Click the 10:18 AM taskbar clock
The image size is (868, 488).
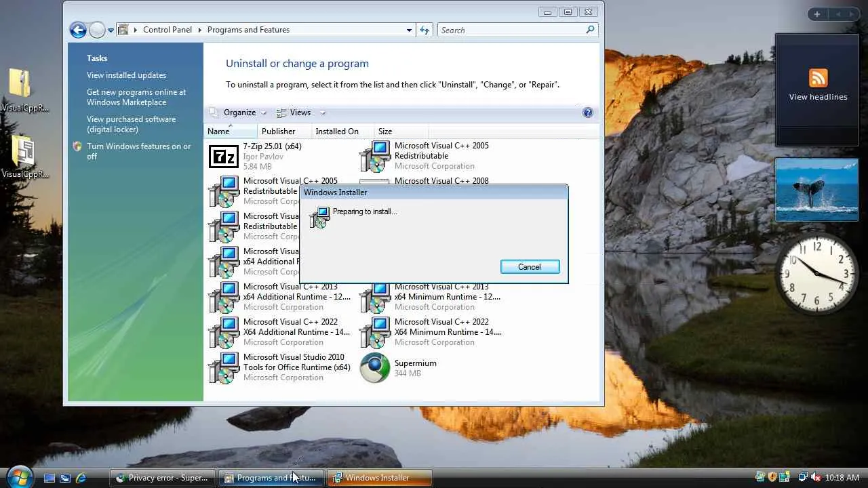tap(842, 478)
